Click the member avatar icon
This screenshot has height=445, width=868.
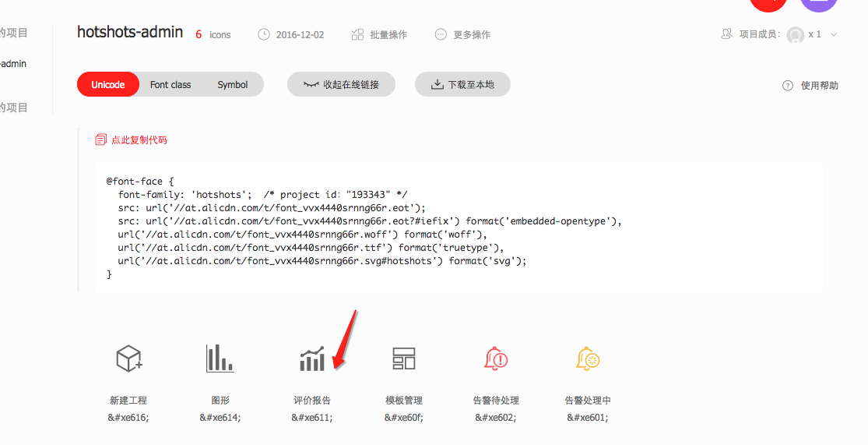coord(796,35)
